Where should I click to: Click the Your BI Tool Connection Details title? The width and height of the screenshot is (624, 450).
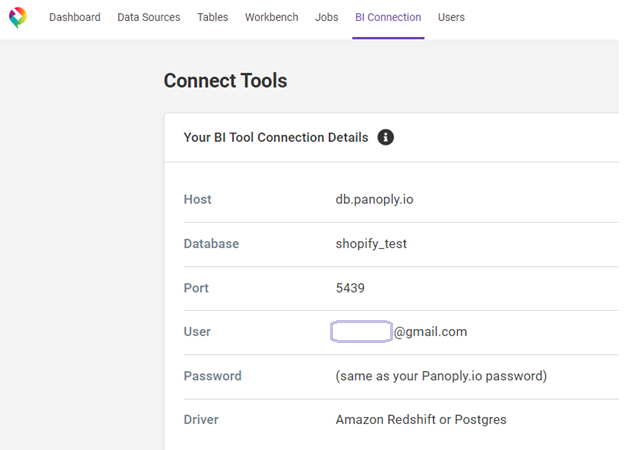tap(276, 137)
